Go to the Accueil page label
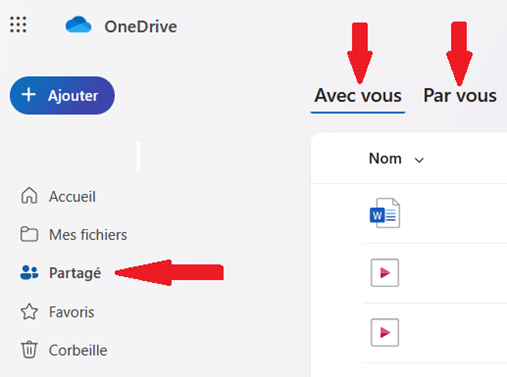 pyautogui.click(x=72, y=196)
